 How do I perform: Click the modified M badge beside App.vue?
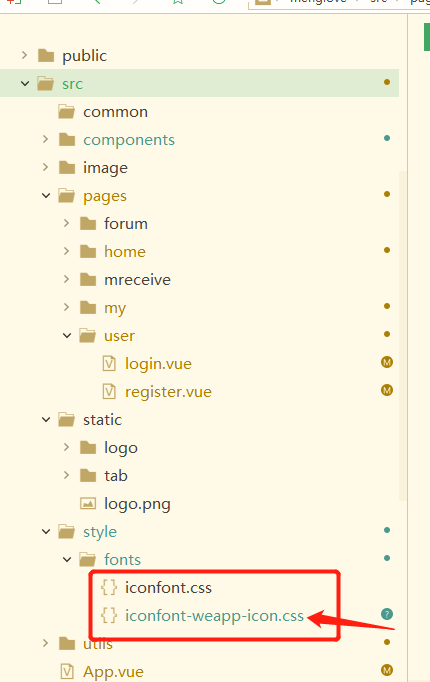(x=387, y=670)
